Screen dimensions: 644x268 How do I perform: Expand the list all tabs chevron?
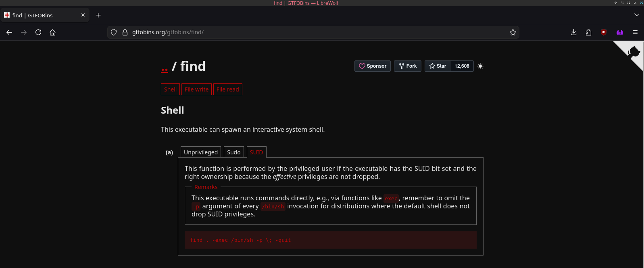[x=636, y=15]
